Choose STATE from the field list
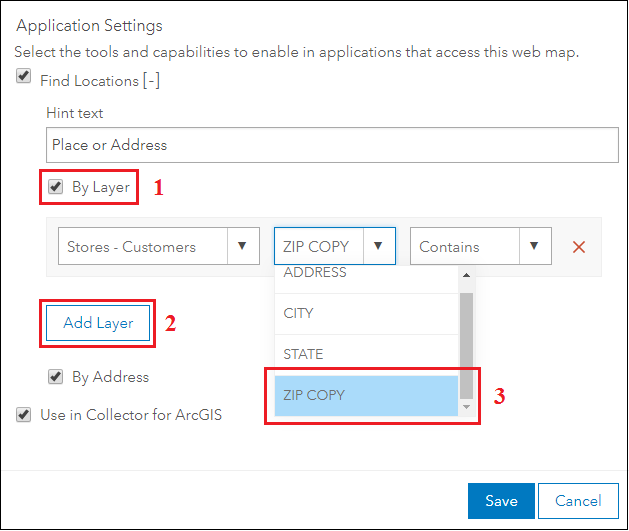Viewport: 629px width, 531px height. [366, 355]
